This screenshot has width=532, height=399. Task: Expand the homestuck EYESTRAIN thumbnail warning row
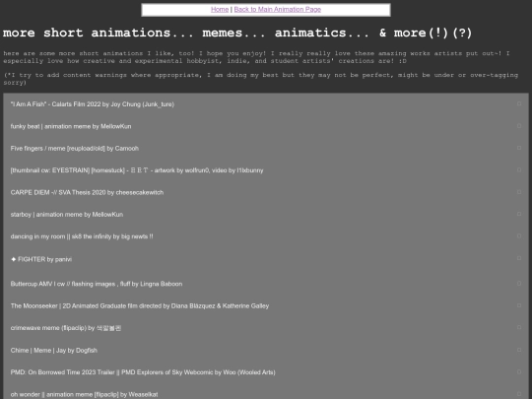[266, 170]
